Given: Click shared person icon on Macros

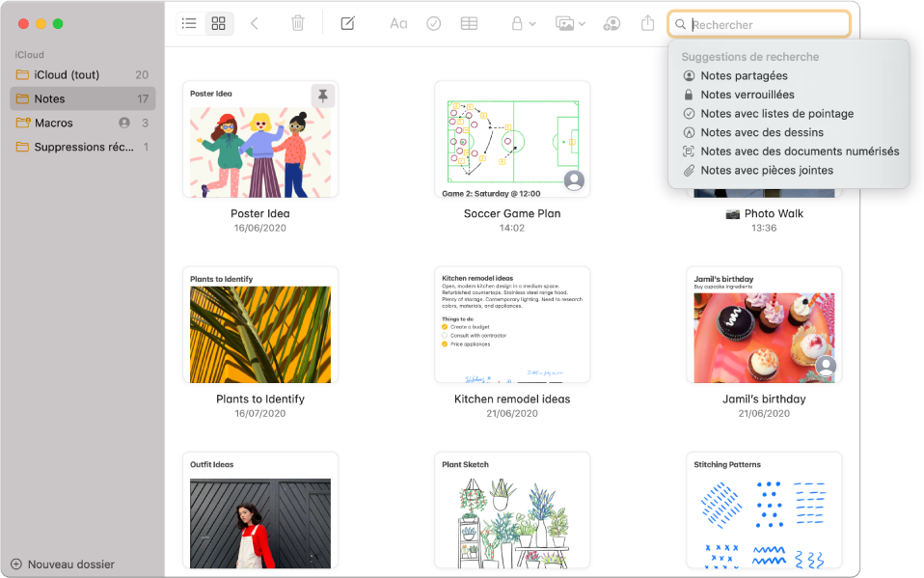Looking at the screenshot, I should coord(124,123).
